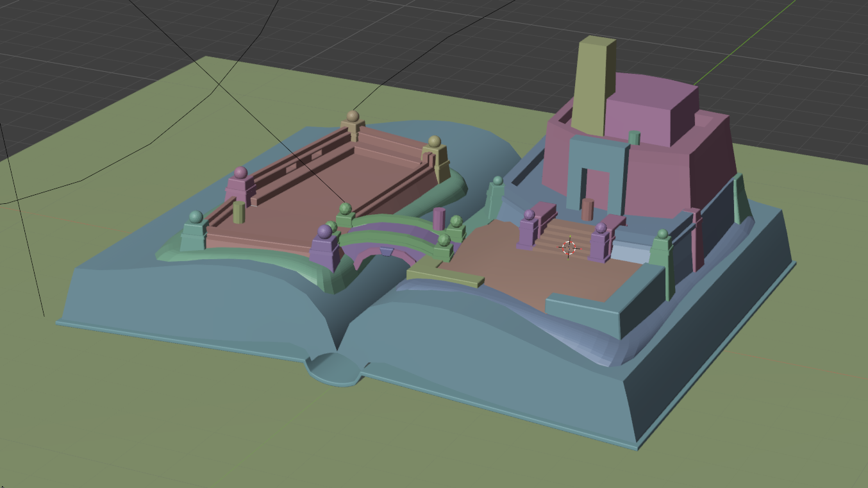868x488 pixels.
Task: Click the 3D cursor crosshair by the stairs
Action: tap(569, 247)
